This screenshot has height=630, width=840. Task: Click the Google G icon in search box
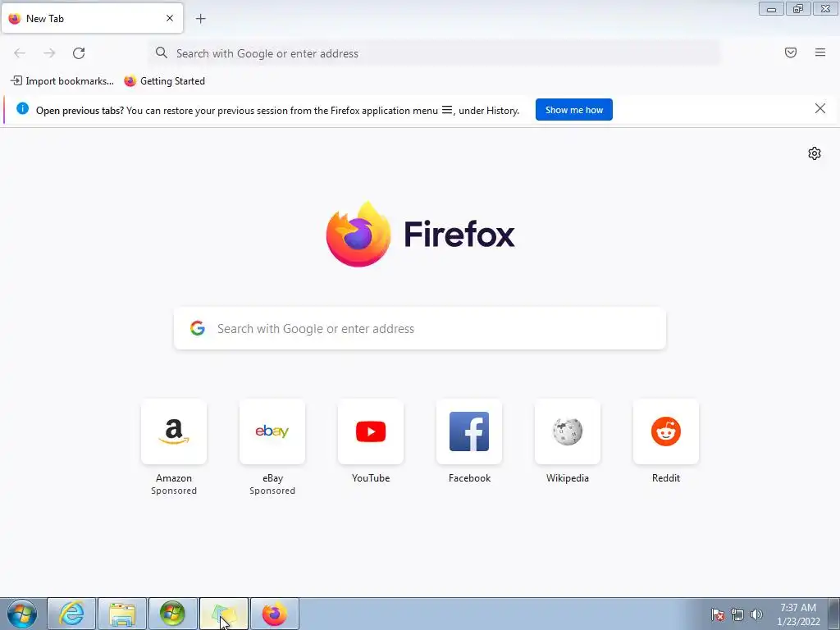point(198,328)
